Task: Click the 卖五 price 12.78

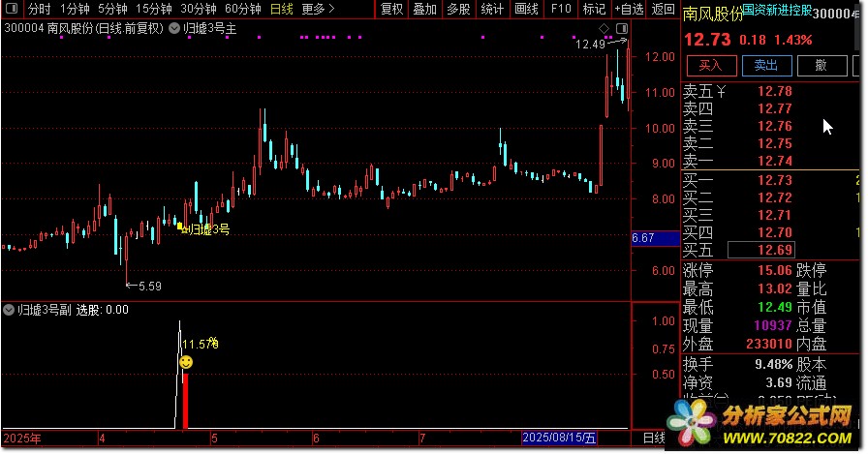Action: click(775, 91)
